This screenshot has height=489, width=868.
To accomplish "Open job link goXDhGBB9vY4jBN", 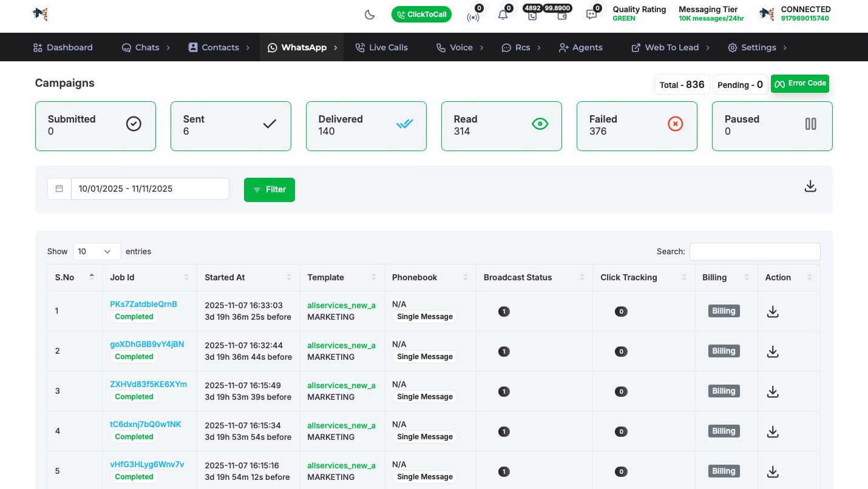I will tap(147, 344).
